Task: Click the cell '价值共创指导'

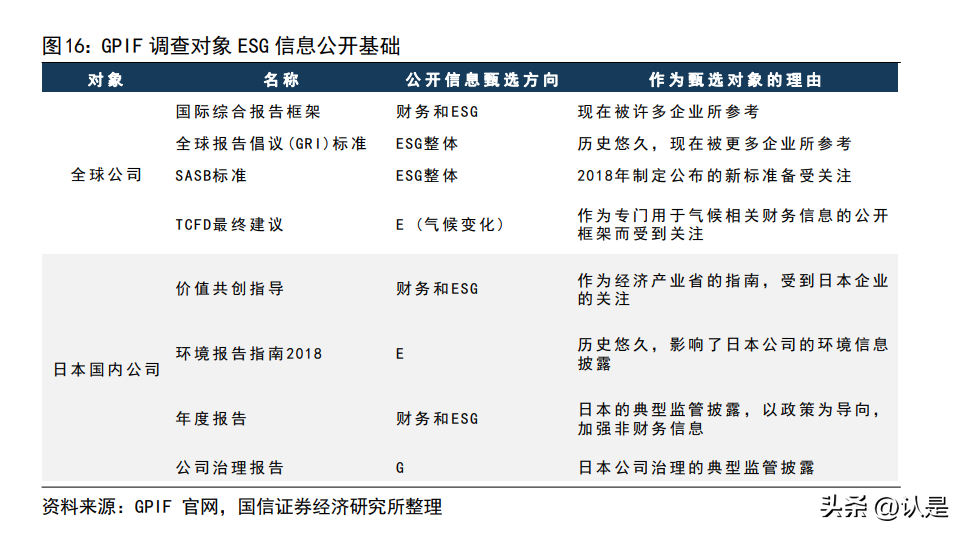Action: tap(230, 289)
